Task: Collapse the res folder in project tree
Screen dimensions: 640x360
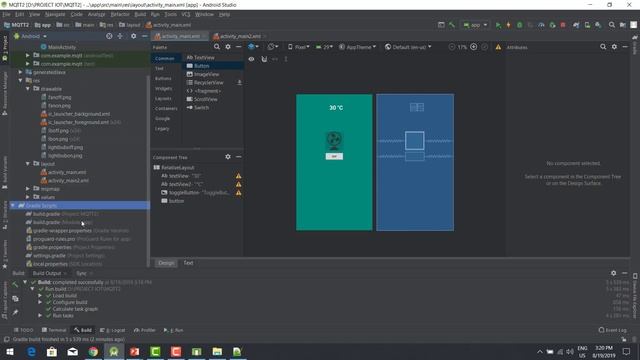Action: tap(20, 80)
